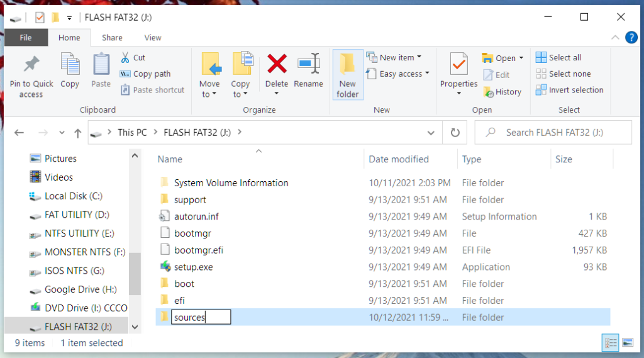Refresh the folder view

[455, 133]
